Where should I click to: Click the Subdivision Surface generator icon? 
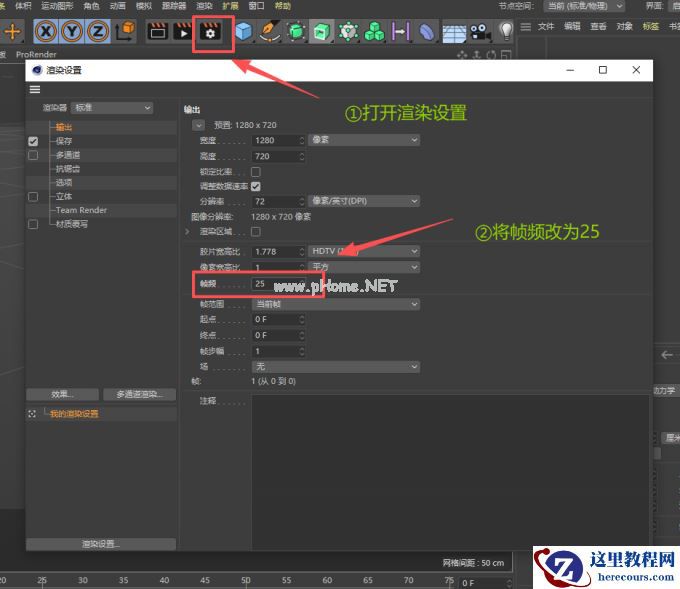click(x=296, y=32)
